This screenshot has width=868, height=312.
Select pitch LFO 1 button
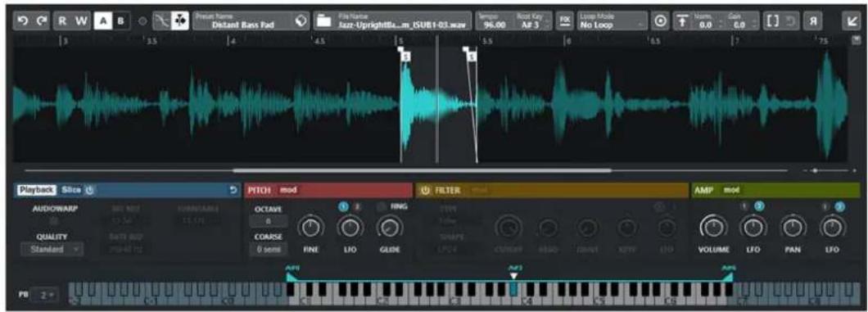342,207
